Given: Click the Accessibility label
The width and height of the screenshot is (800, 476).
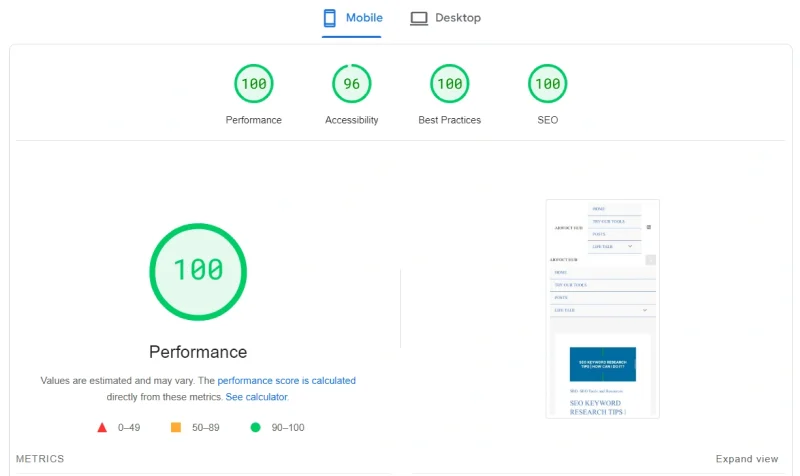Looking at the screenshot, I should tap(352, 120).
